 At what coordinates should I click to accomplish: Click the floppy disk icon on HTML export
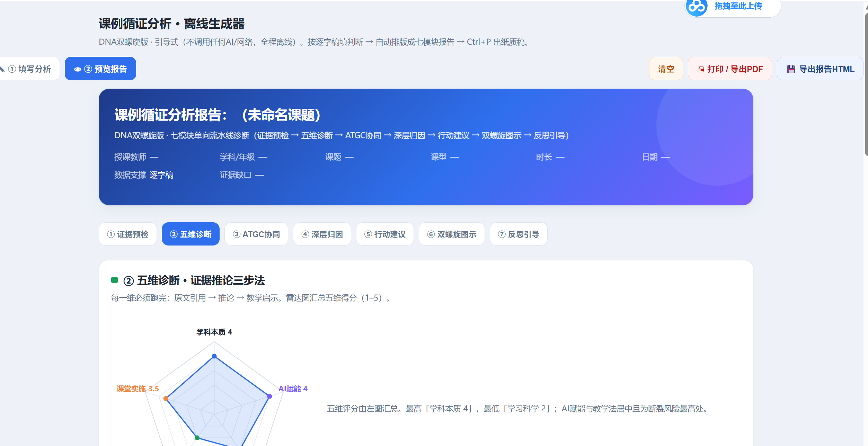pyautogui.click(x=791, y=69)
